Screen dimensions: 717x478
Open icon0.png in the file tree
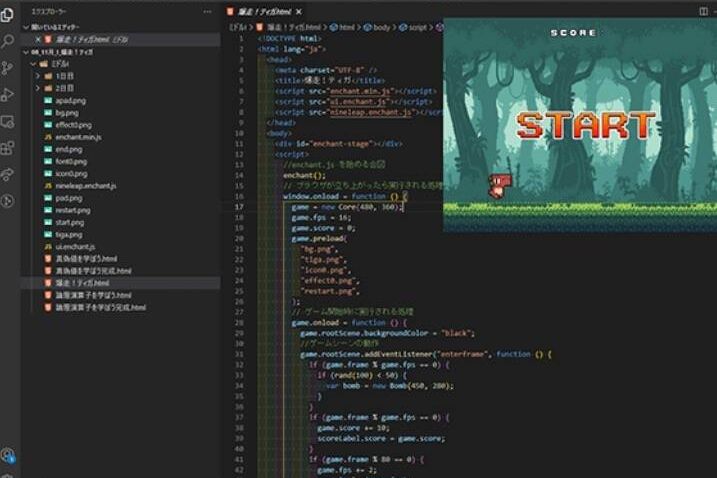coord(71,174)
